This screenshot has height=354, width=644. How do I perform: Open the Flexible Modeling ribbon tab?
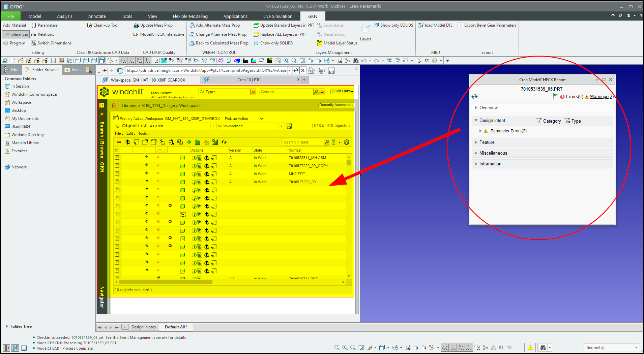coord(190,16)
